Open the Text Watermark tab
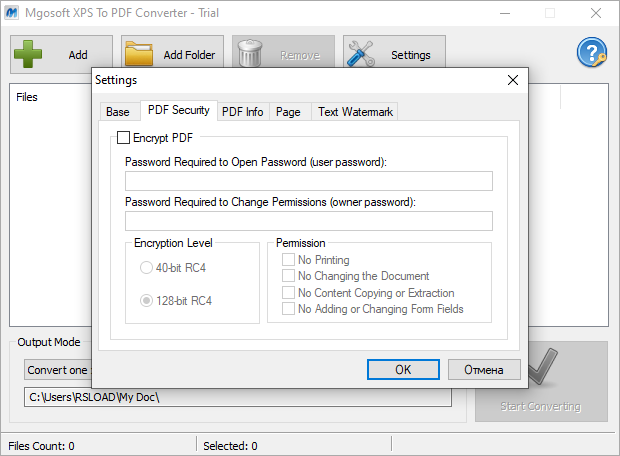The width and height of the screenshot is (620, 456). [356, 112]
